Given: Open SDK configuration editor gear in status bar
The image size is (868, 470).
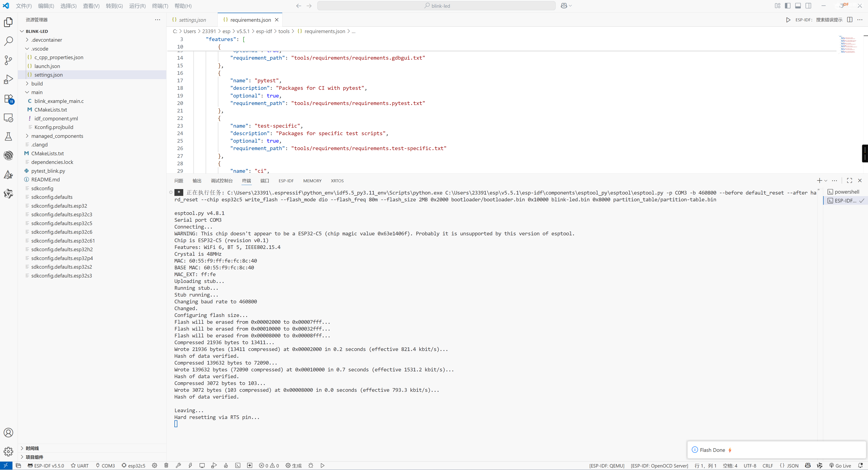Looking at the screenshot, I should (154, 465).
